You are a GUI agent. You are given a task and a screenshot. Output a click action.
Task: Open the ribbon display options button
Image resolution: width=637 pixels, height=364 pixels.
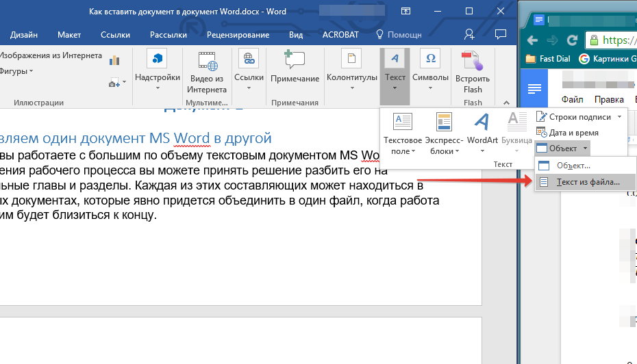(406, 12)
